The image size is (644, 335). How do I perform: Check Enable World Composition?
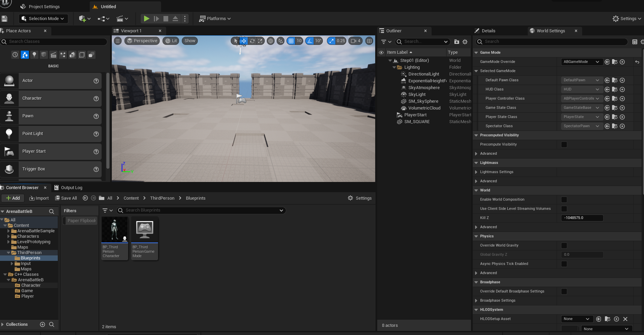[x=564, y=200]
